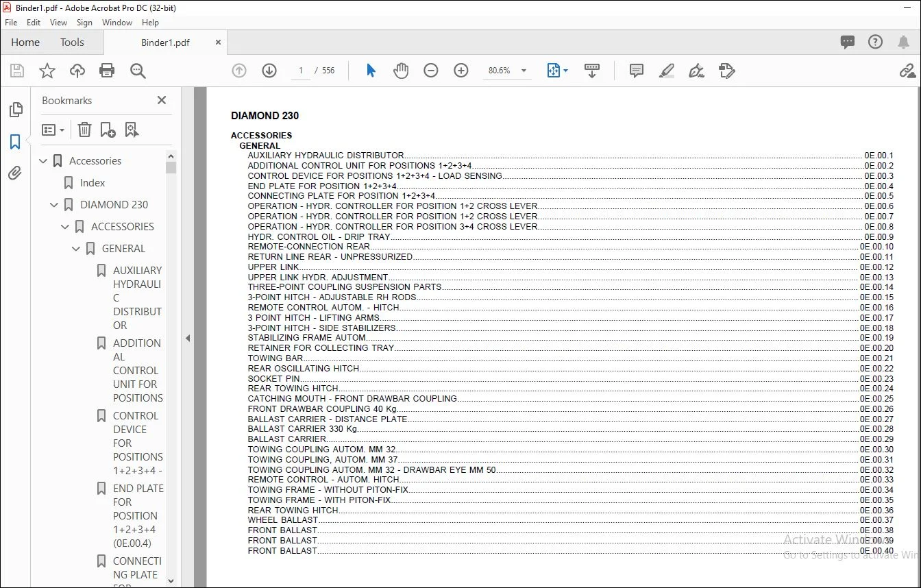
Task: Print the document using the printer icon
Action: (107, 71)
